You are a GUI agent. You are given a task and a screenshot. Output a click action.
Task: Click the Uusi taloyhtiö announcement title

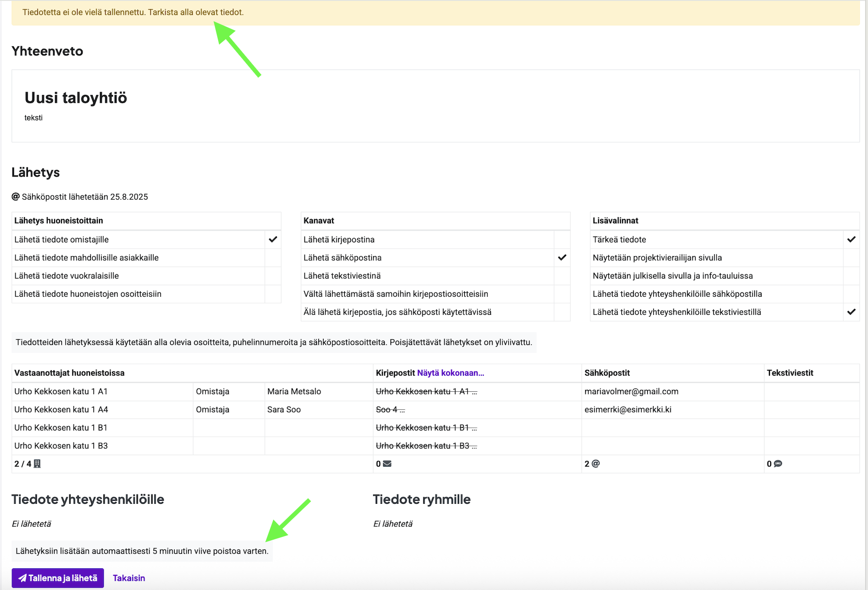click(x=76, y=98)
